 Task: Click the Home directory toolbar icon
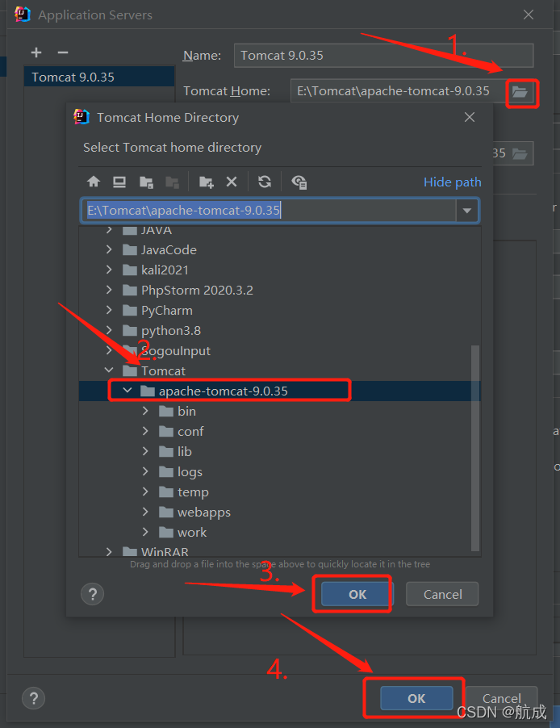94,182
